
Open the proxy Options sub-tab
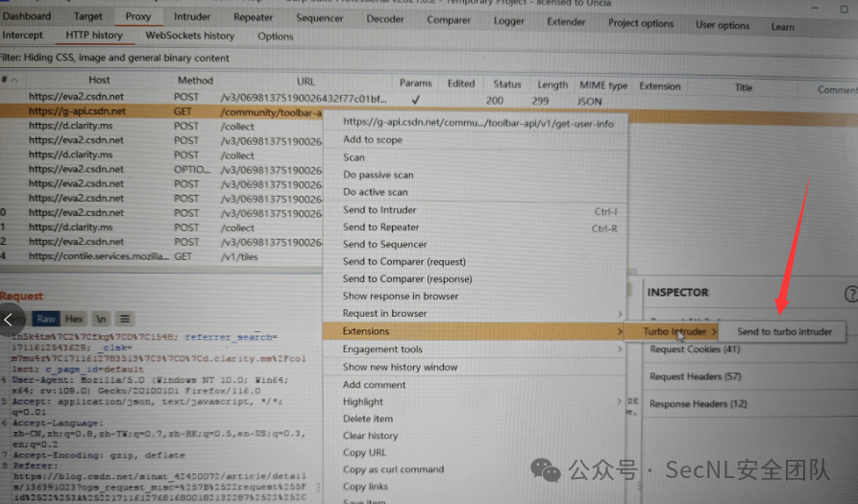tap(275, 36)
